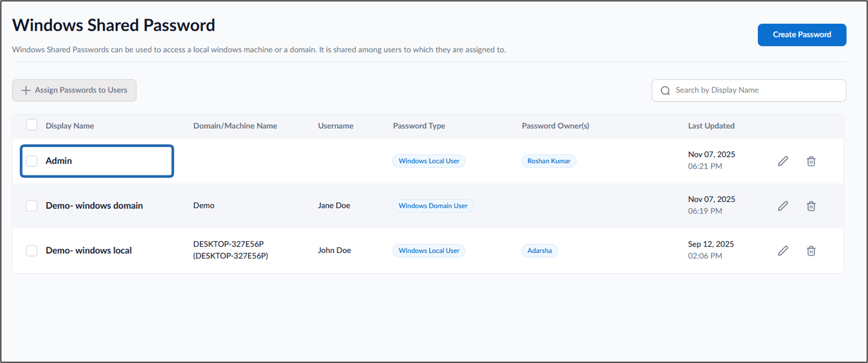Click the Domain/Machine Name column header
Screen dimensions: 868x363
tap(235, 126)
